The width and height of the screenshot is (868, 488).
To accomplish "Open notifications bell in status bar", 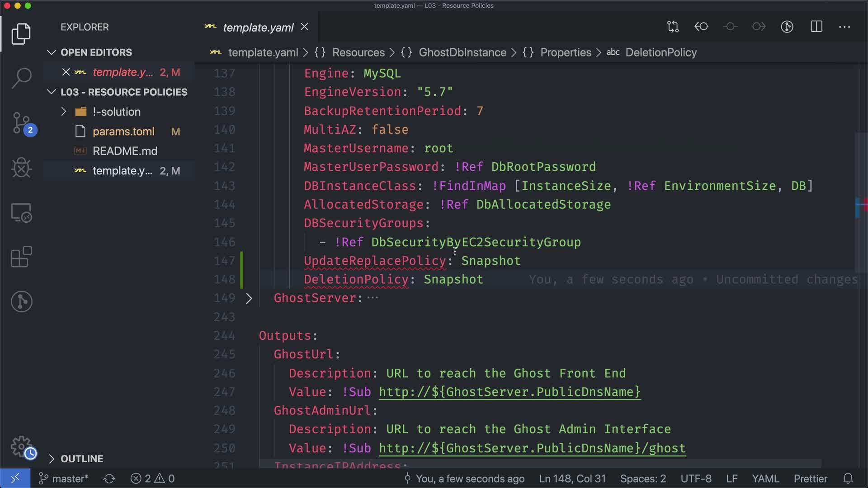I will click(x=848, y=479).
